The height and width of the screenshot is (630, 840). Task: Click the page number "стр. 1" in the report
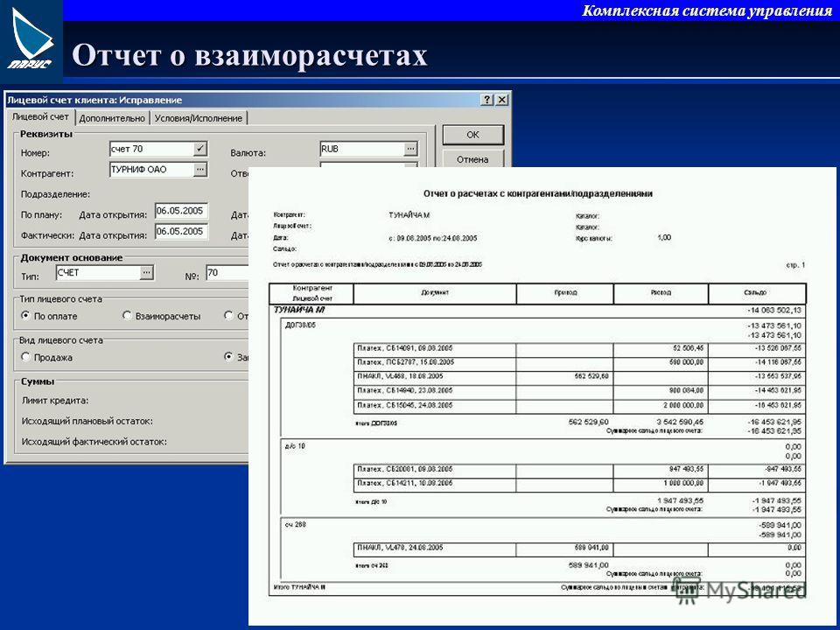pos(795,264)
